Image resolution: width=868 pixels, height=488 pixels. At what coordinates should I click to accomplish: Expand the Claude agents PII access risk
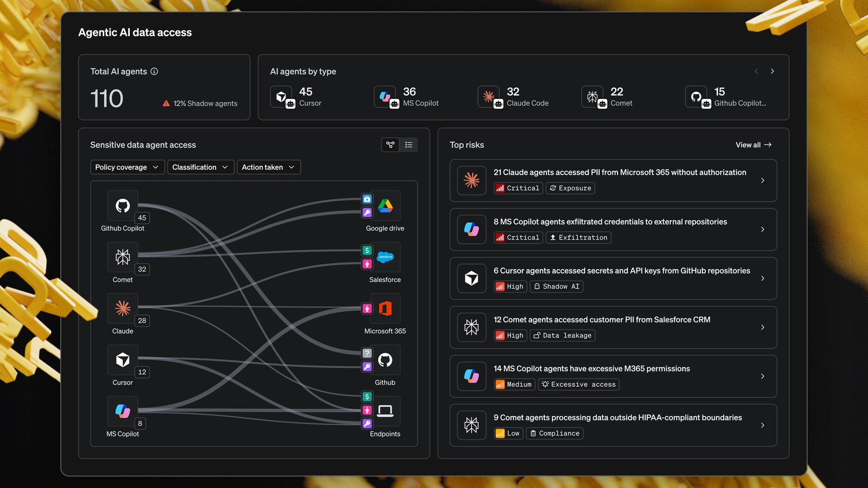[x=763, y=180]
